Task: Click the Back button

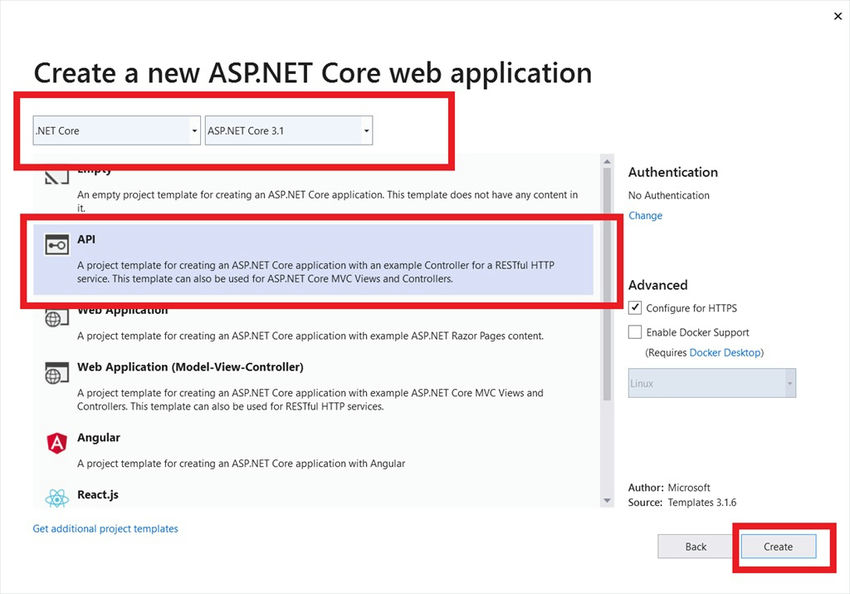Action: click(x=694, y=546)
